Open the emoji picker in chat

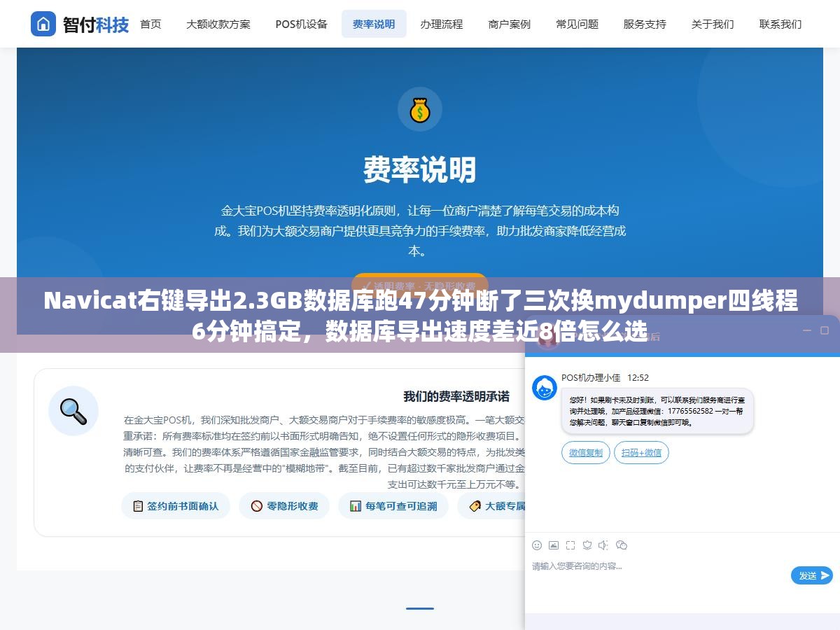[x=537, y=545]
